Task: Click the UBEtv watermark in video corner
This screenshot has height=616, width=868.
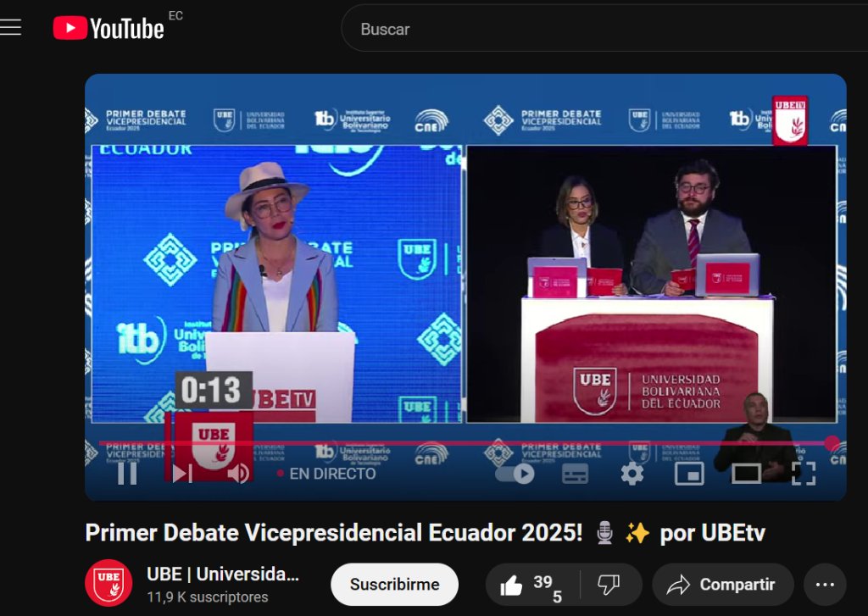Action: pyautogui.click(x=790, y=120)
